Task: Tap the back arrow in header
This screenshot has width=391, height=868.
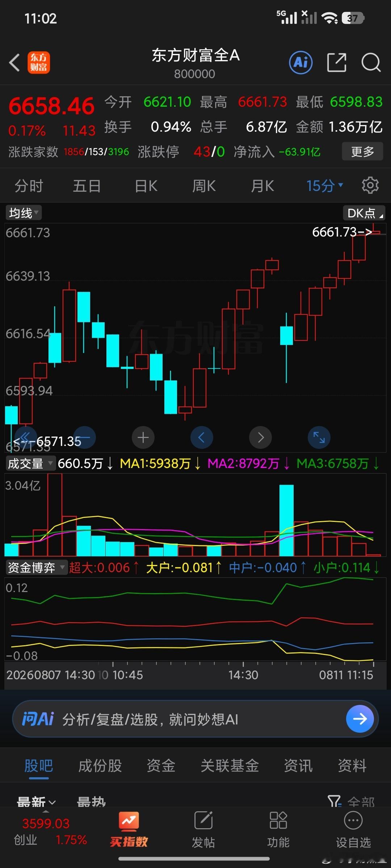Action: click(x=14, y=63)
